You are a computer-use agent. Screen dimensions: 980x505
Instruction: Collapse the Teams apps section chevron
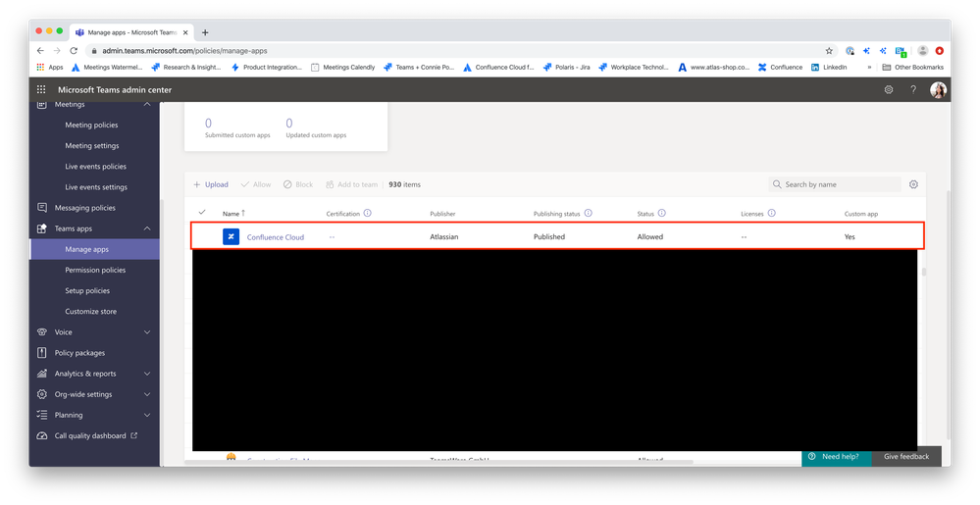tap(147, 228)
